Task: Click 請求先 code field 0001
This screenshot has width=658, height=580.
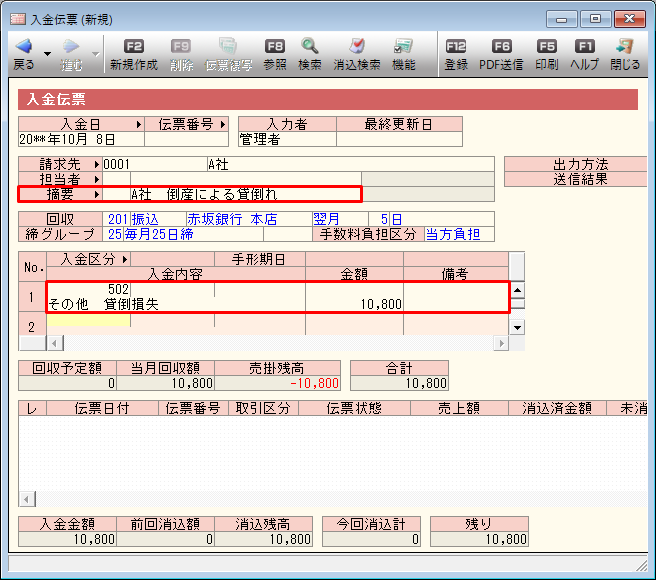Action: click(155, 164)
